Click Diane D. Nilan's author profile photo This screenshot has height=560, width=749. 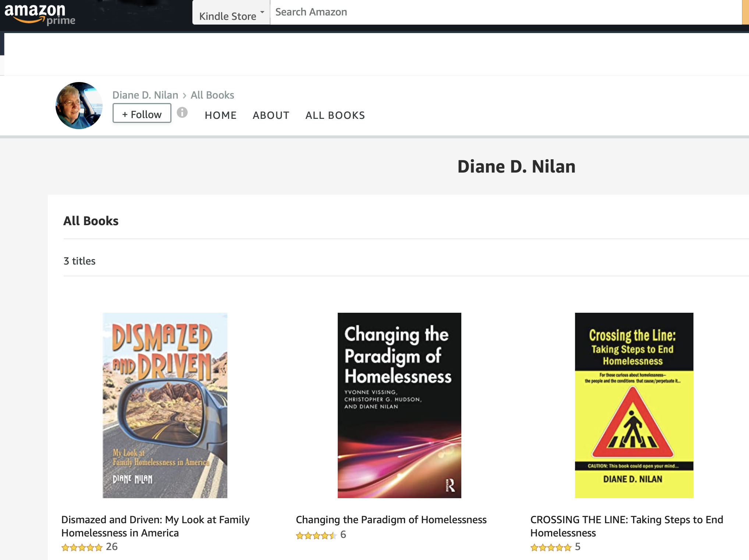79,106
